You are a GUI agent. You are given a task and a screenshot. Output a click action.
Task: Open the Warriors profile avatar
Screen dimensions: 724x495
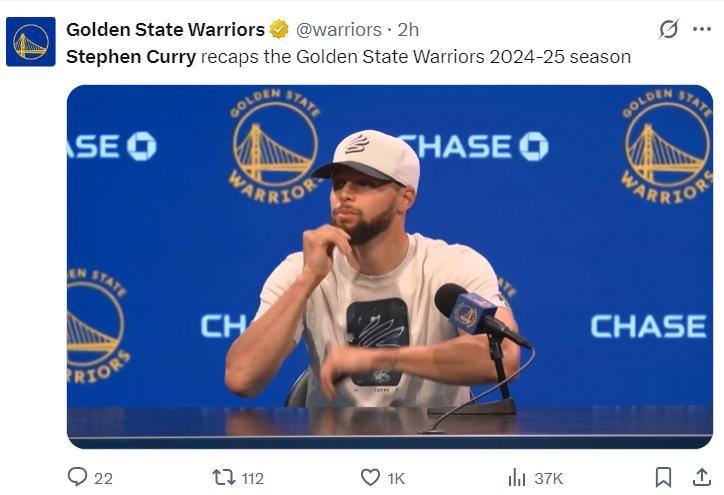(x=30, y=41)
